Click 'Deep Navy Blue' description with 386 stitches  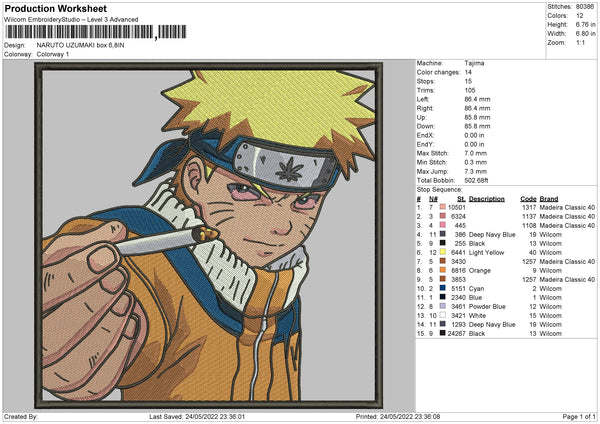pyautogui.click(x=492, y=235)
